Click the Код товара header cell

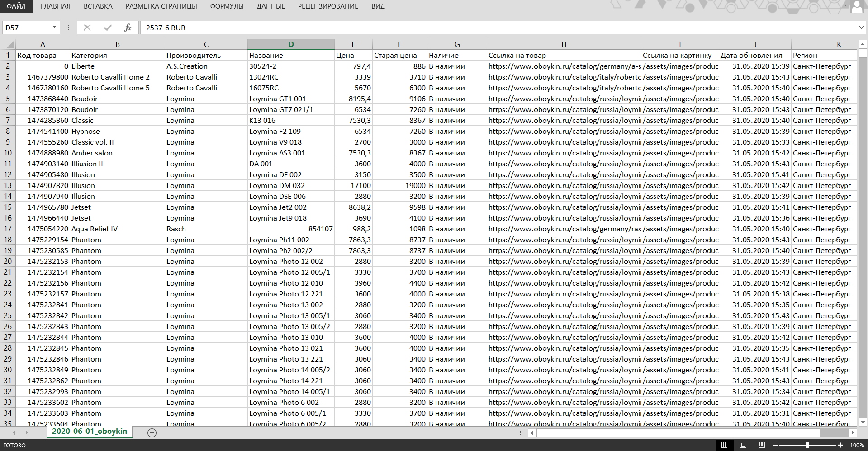tap(43, 55)
